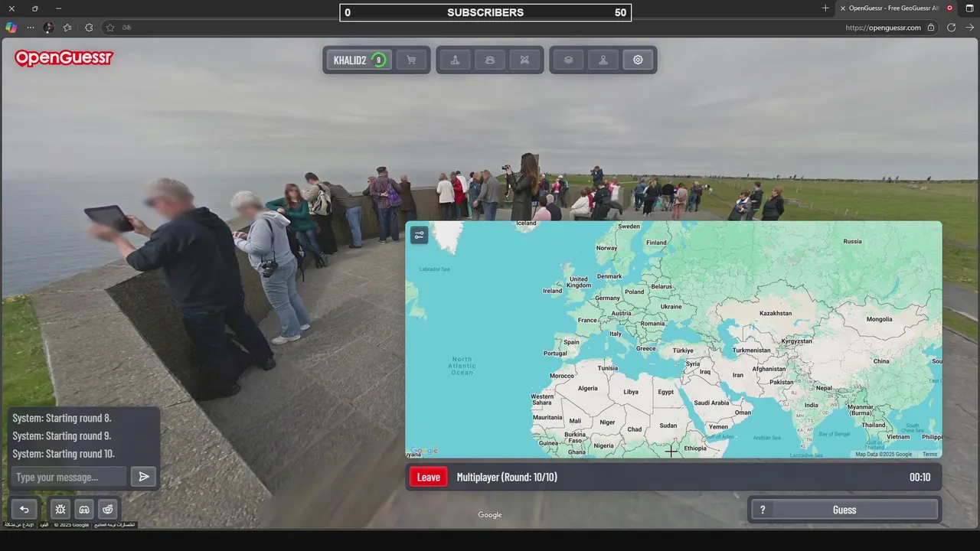
Task: Reload the page in browser
Action: point(951,28)
